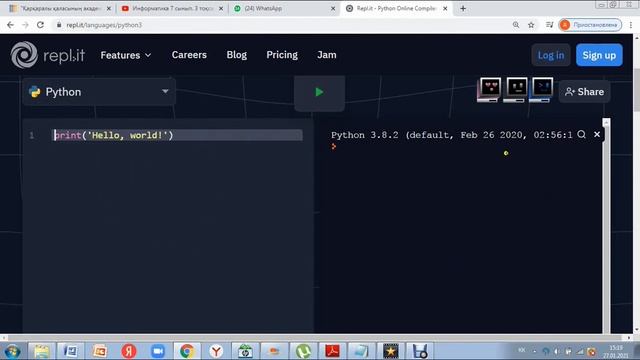Open the console search magnifier icon
640x360 pixels.
click(582, 134)
